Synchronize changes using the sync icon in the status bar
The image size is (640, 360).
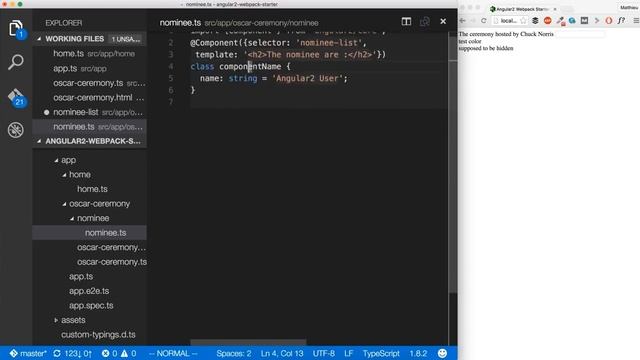[57, 353]
